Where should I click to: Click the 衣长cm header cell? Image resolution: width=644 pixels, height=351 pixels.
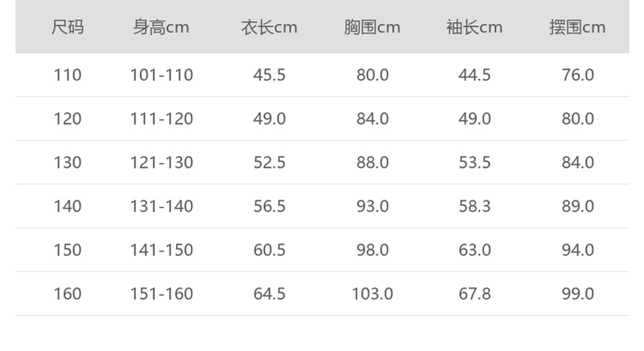point(269,28)
